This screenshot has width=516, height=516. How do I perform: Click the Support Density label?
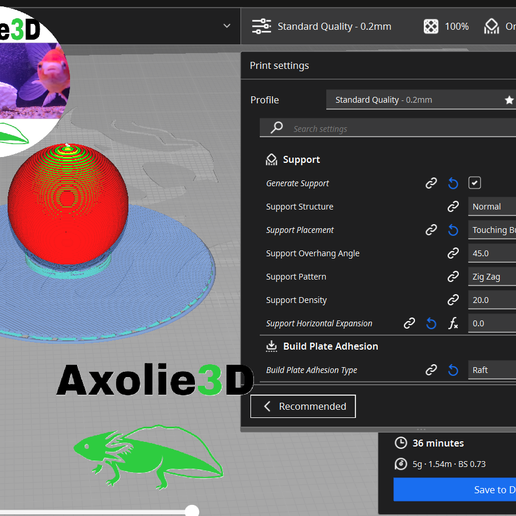[296, 300]
